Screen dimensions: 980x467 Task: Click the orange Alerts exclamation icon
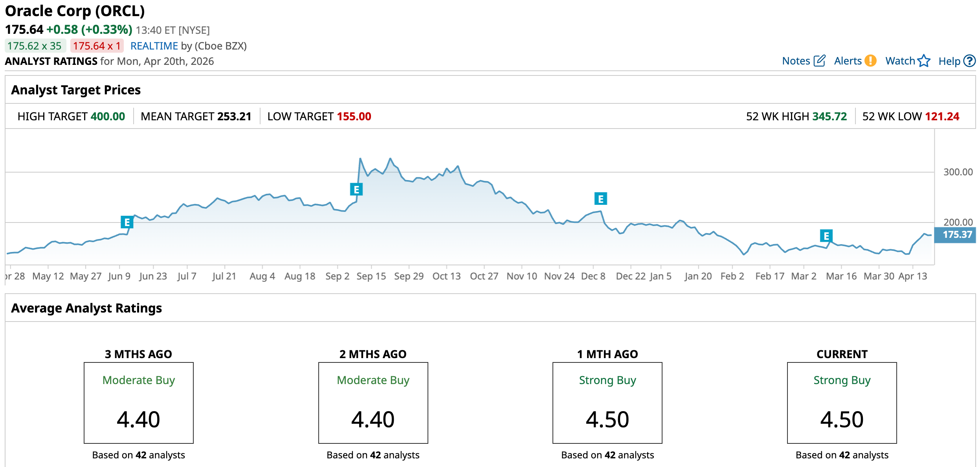(x=871, y=61)
